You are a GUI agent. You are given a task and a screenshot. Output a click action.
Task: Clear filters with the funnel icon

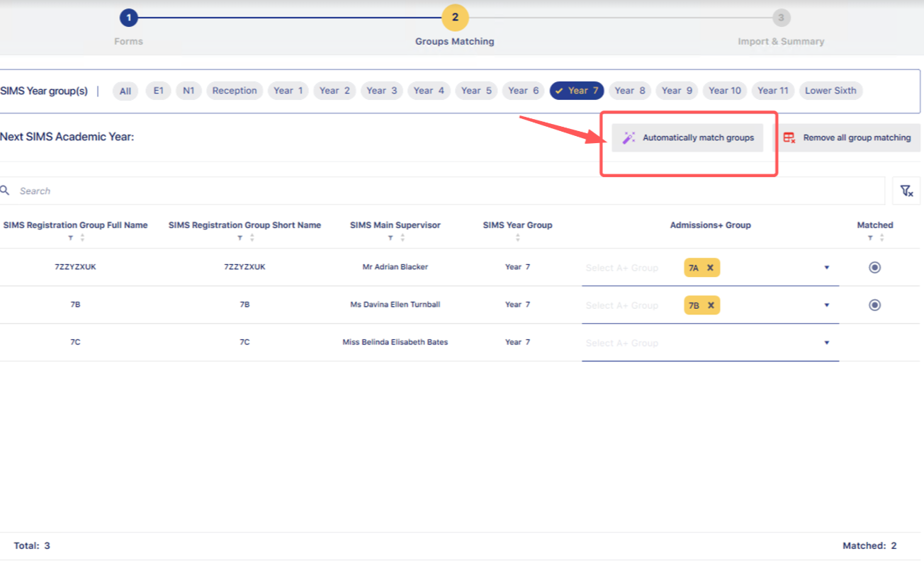[x=906, y=191]
